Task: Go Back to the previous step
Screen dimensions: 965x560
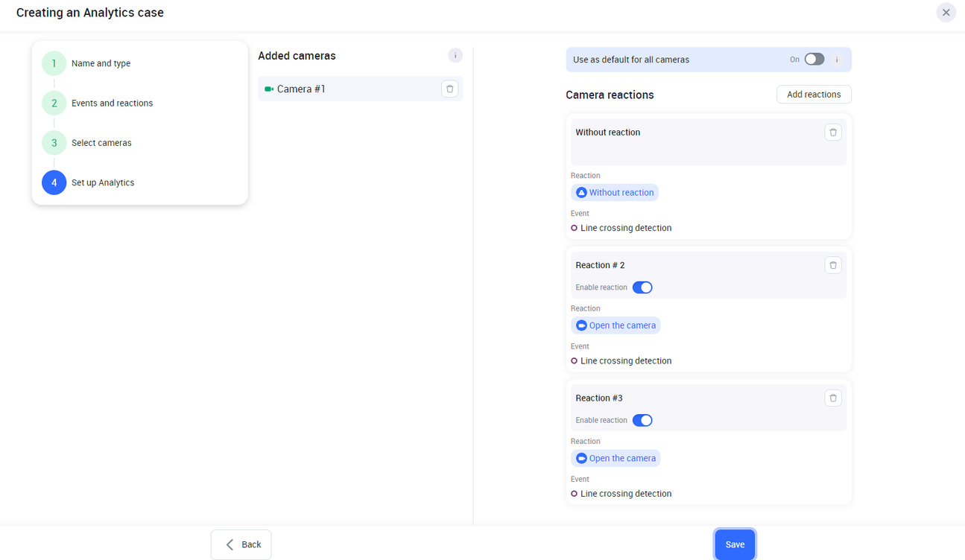Action: [x=241, y=544]
